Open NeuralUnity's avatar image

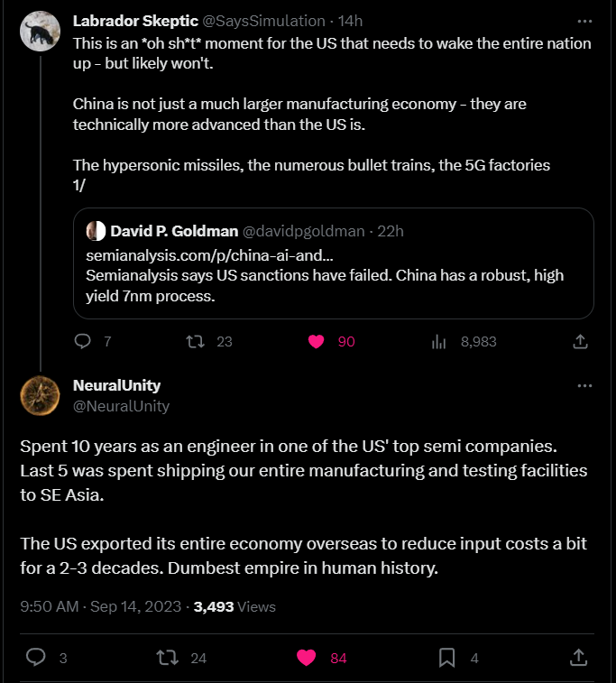point(40,395)
